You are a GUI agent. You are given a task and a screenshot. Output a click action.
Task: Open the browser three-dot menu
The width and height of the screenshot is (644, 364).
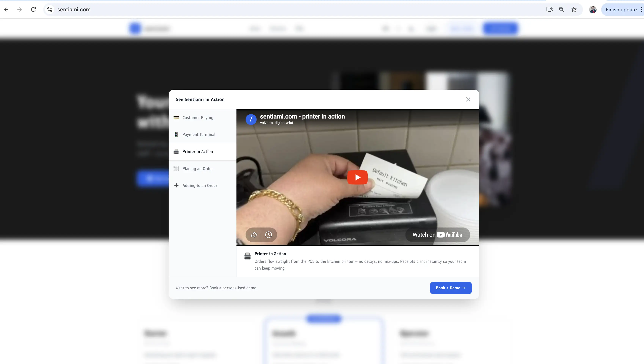(x=641, y=9)
